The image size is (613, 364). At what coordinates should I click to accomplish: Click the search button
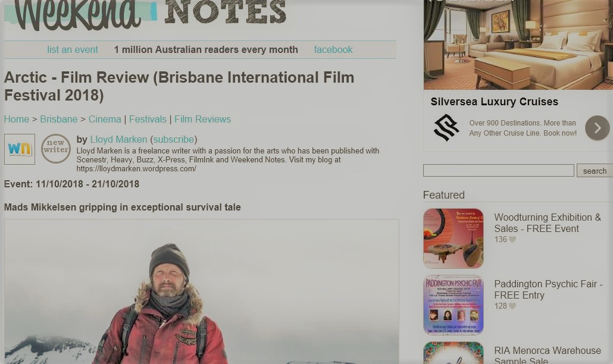coord(595,171)
